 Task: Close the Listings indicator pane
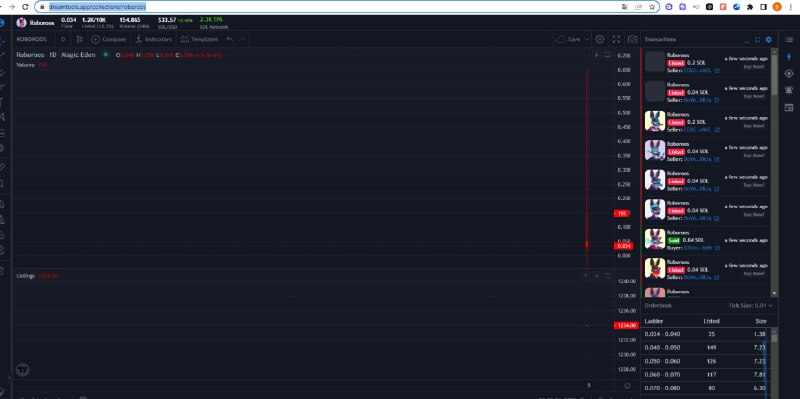pyautogui.click(x=596, y=276)
